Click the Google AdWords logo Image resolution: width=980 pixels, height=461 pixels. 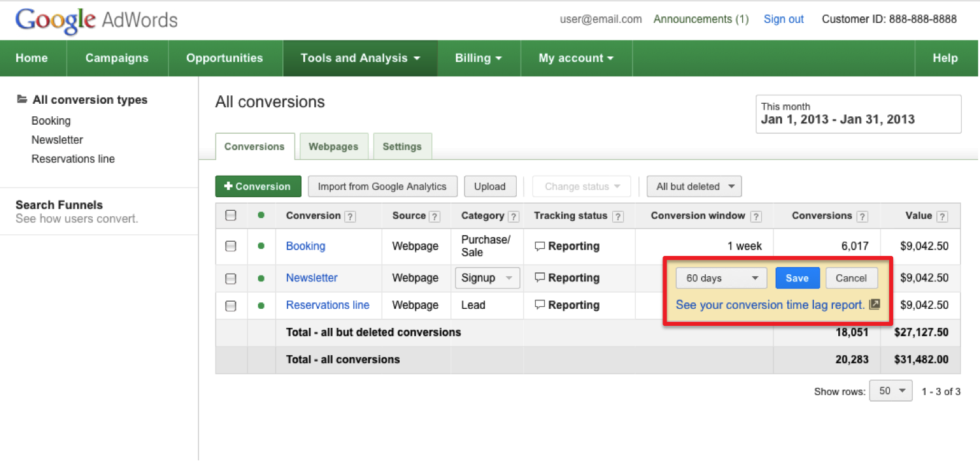[x=97, y=20]
